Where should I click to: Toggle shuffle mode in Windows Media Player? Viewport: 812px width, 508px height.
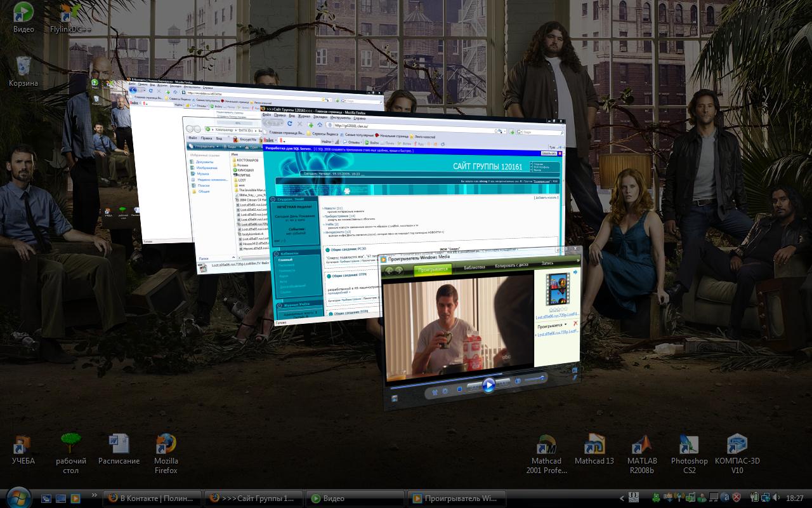coord(435,392)
